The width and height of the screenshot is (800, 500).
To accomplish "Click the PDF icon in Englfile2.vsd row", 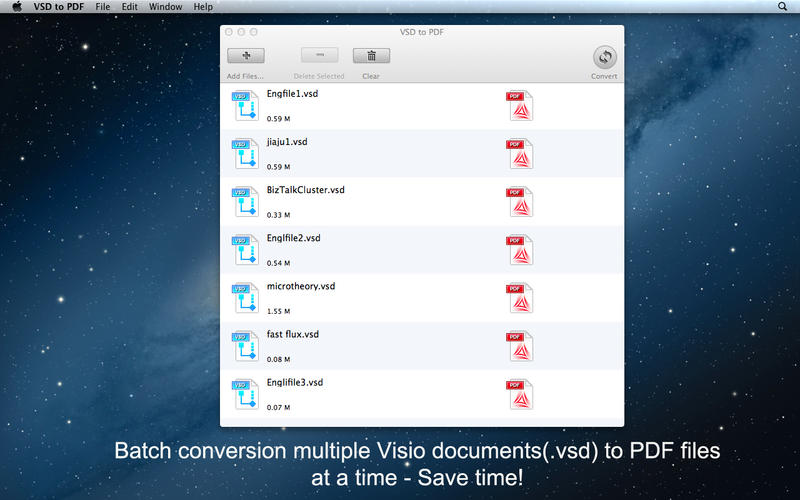I will pyautogui.click(x=519, y=250).
